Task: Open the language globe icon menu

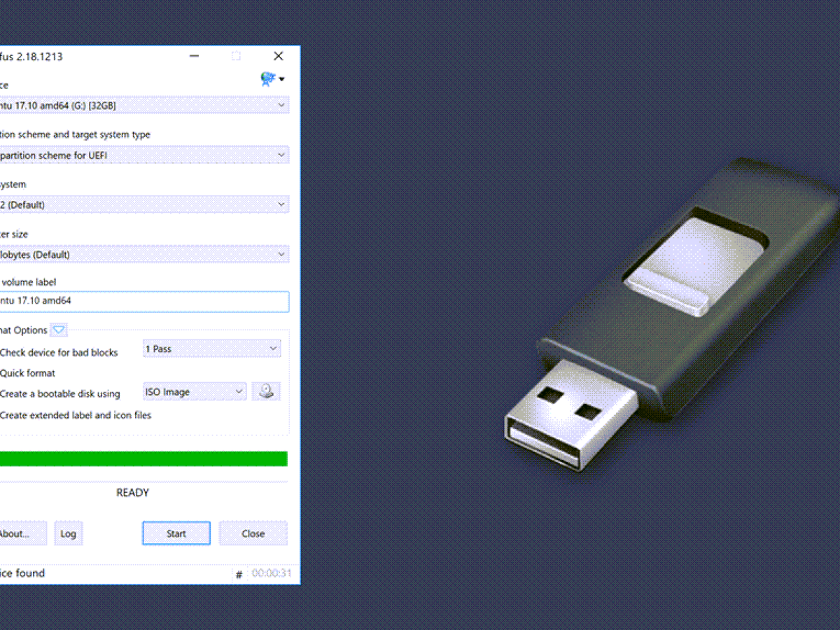Action: 272,78
